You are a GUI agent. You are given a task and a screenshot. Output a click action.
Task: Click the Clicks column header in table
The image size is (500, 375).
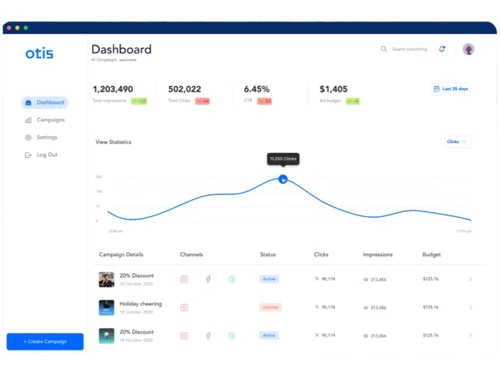pyautogui.click(x=321, y=255)
